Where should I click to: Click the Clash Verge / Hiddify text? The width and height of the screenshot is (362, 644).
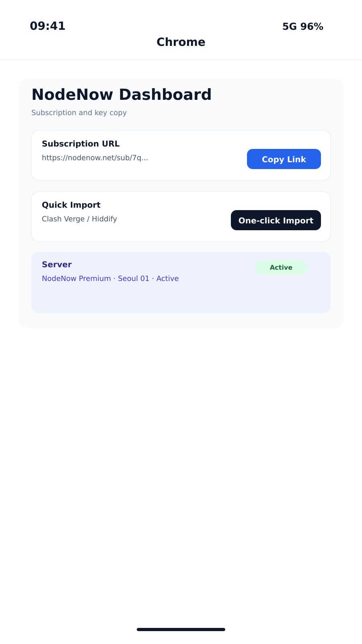pos(79,219)
